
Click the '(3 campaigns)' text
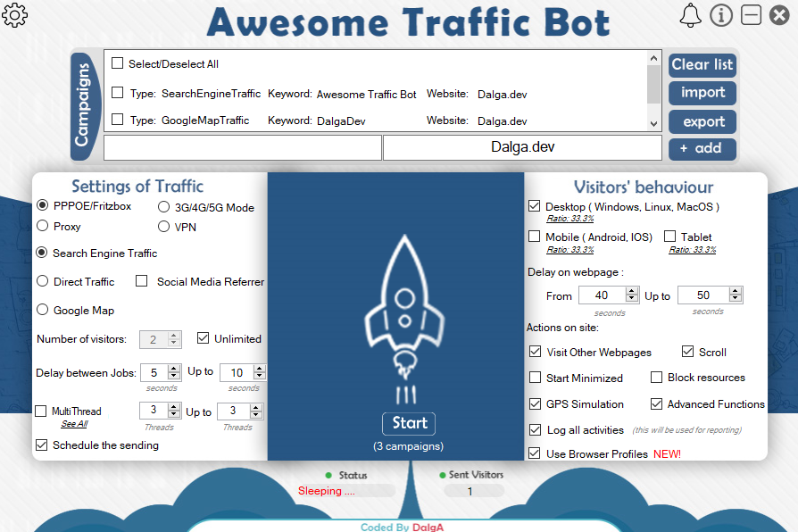pos(408,446)
